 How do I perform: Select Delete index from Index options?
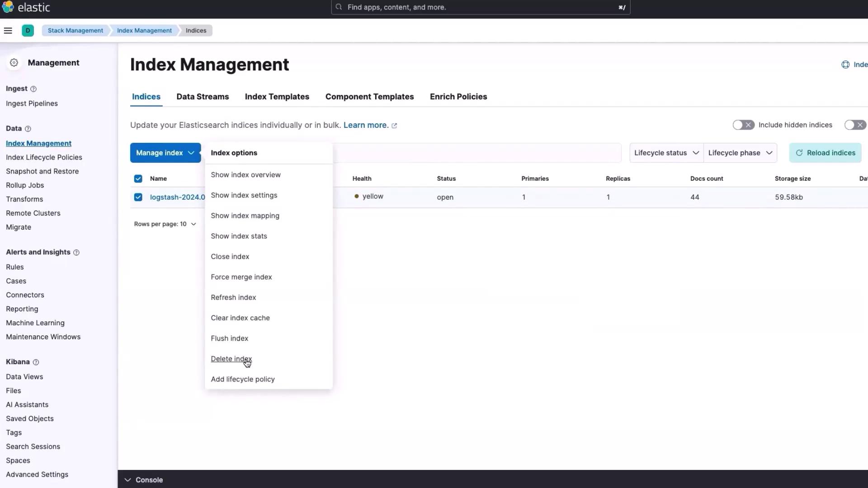(231, 359)
